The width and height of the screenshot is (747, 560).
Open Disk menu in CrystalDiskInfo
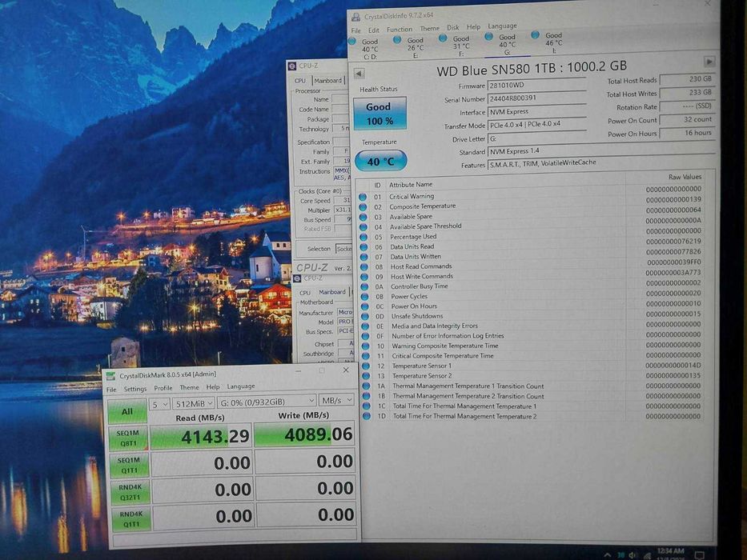click(x=453, y=28)
